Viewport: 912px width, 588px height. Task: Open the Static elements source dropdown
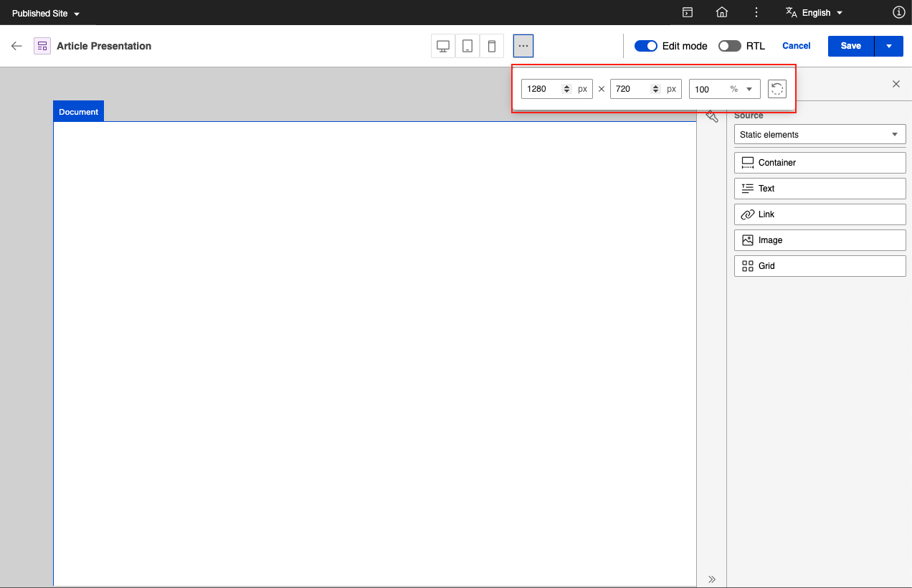[820, 135]
